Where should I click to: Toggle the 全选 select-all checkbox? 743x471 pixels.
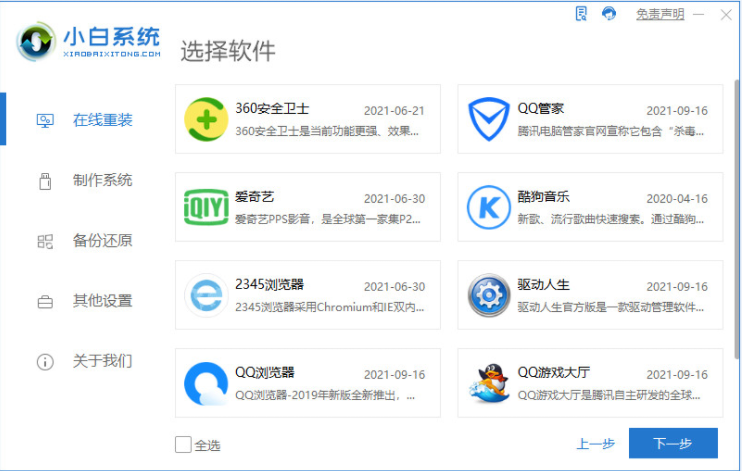click(x=183, y=444)
